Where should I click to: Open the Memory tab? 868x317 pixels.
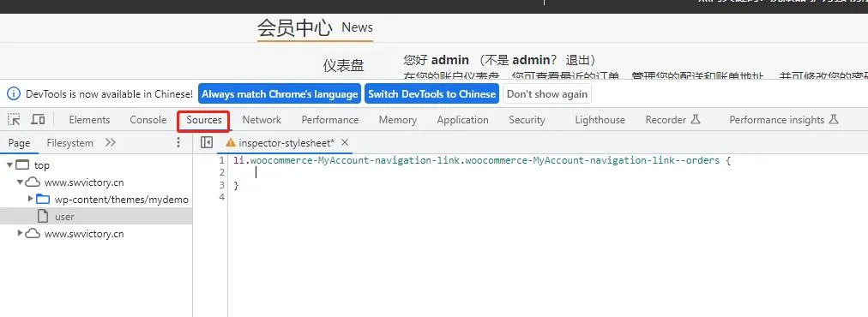[397, 119]
